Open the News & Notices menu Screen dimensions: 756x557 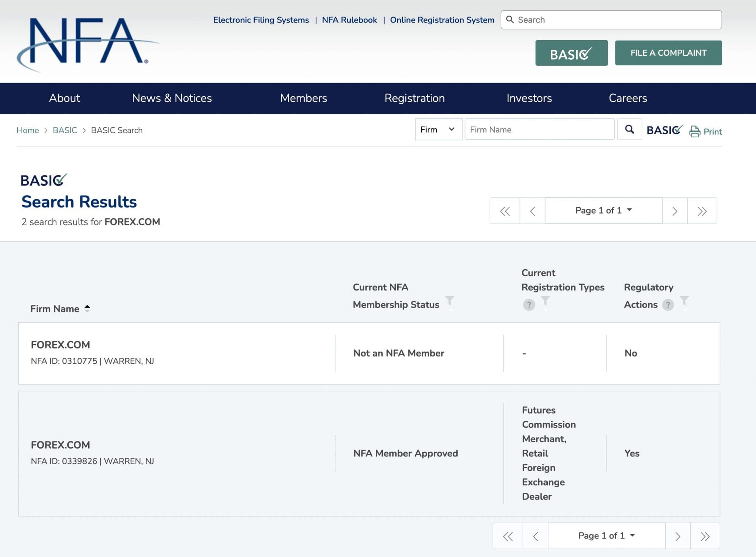click(x=172, y=98)
